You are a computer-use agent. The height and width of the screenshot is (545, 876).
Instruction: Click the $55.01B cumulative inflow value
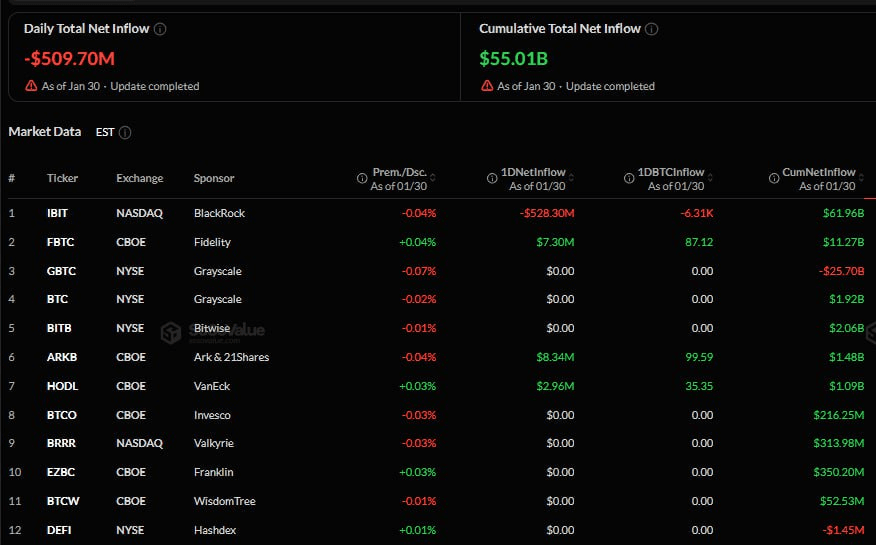click(x=513, y=59)
